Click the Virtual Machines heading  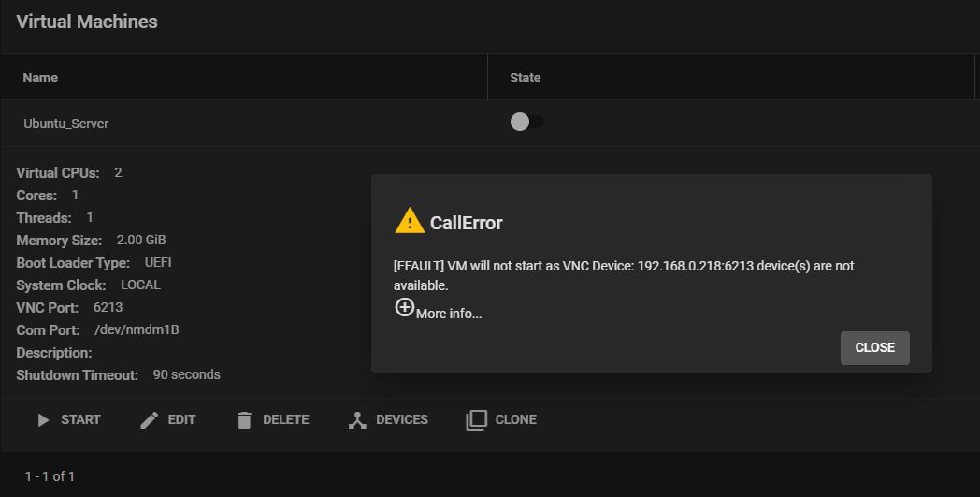point(87,22)
